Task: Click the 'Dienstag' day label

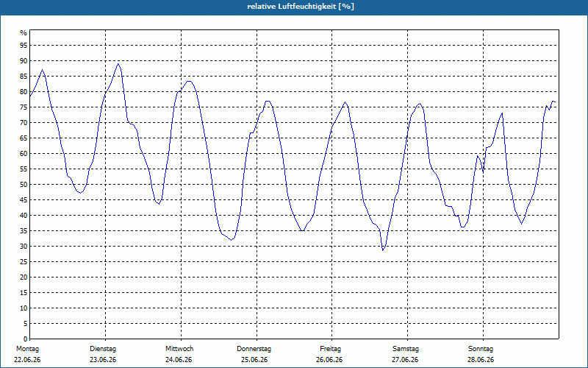Action: click(103, 349)
